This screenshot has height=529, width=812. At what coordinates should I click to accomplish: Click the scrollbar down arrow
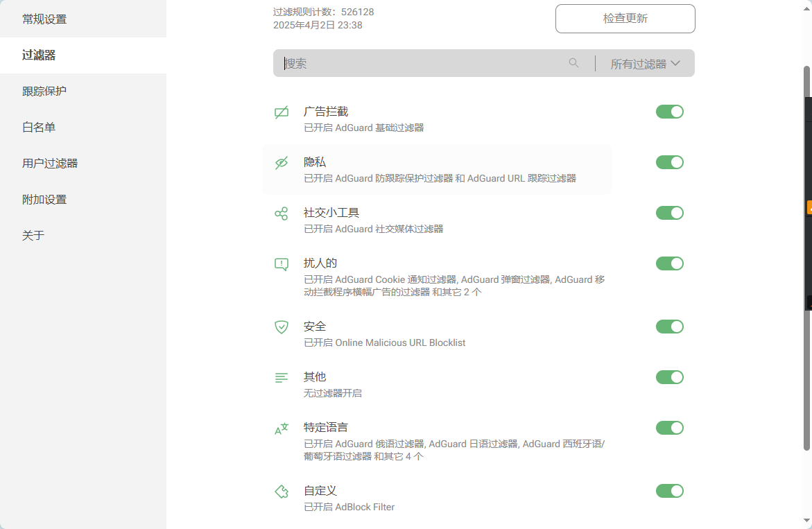[806, 520]
